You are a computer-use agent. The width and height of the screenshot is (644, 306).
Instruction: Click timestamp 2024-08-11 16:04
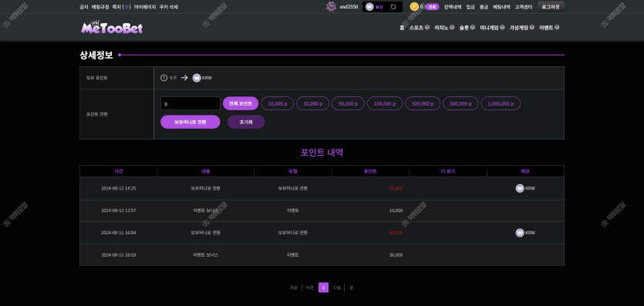[119, 233]
